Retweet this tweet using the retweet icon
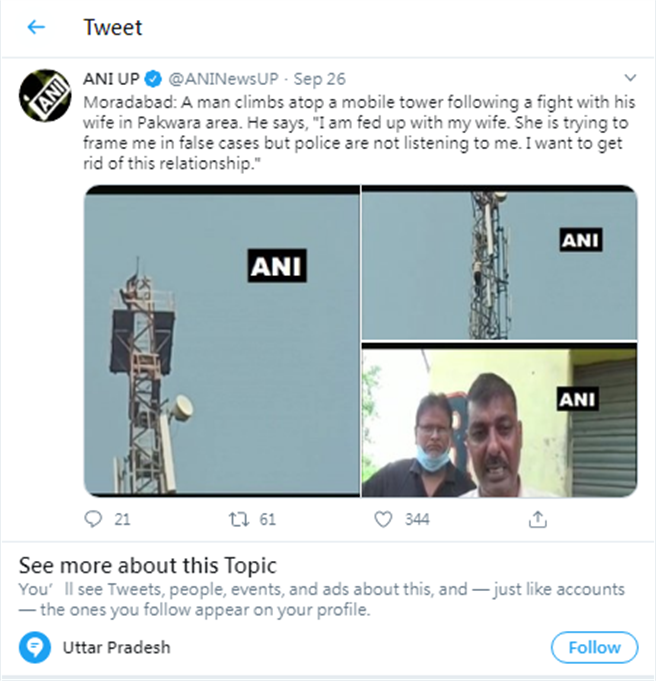The width and height of the screenshot is (656, 681). click(237, 519)
